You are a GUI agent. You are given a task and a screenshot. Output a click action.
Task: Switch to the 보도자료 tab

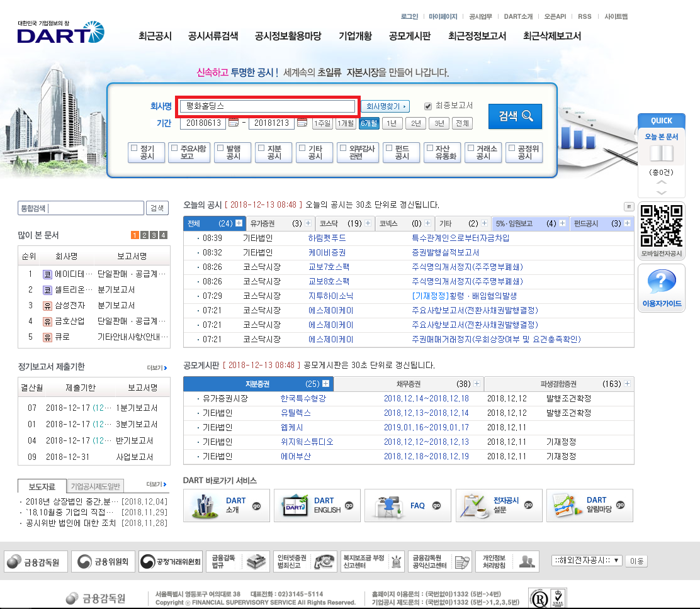click(x=42, y=486)
